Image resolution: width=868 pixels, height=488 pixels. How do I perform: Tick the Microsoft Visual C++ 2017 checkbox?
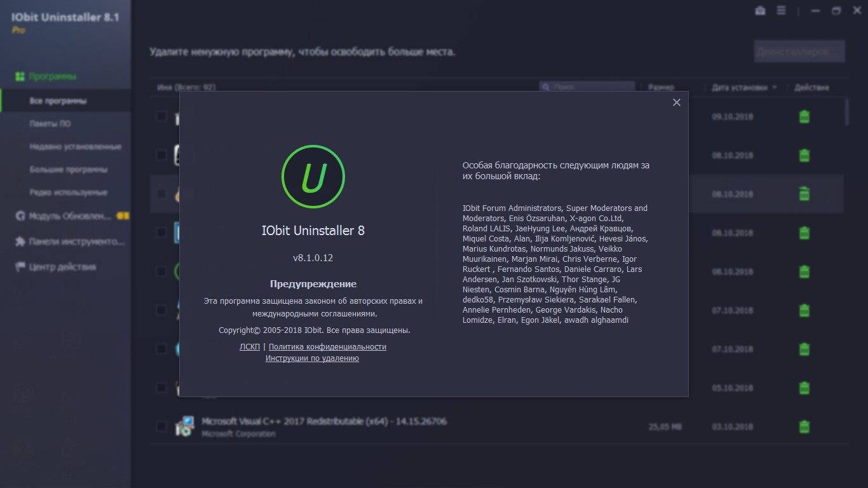click(x=161, y=426)
